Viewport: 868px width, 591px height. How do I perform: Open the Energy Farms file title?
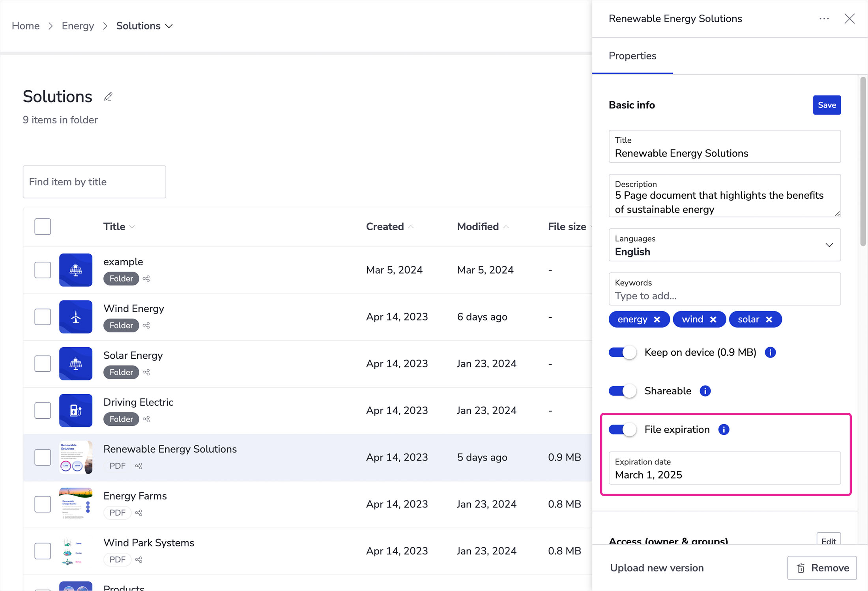135,496
